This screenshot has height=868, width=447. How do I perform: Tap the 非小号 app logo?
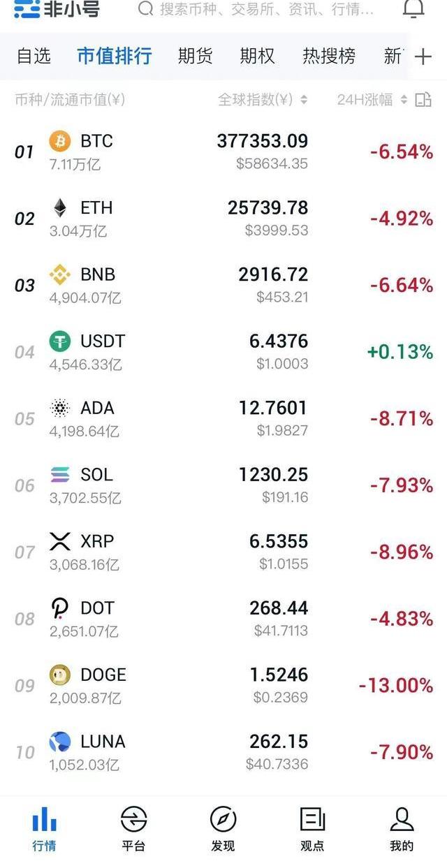coord(57,9)
